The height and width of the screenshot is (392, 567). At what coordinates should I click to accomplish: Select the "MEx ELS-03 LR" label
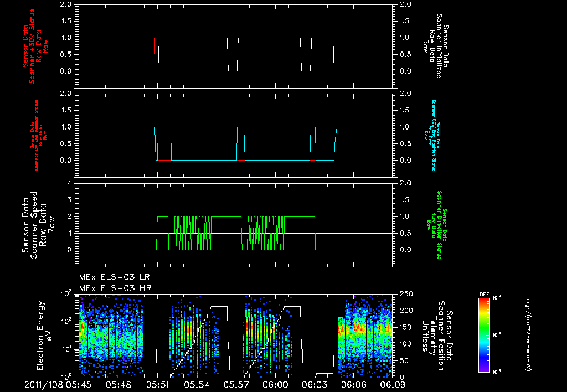[x=115, y=277]
